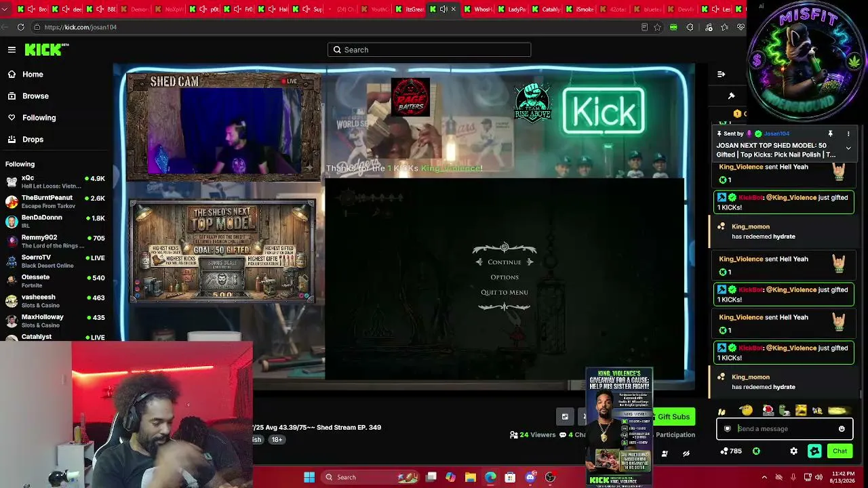Open Josan104's profile from pinned message
This screenshot has height=488, width=868.
click(776, 134)
